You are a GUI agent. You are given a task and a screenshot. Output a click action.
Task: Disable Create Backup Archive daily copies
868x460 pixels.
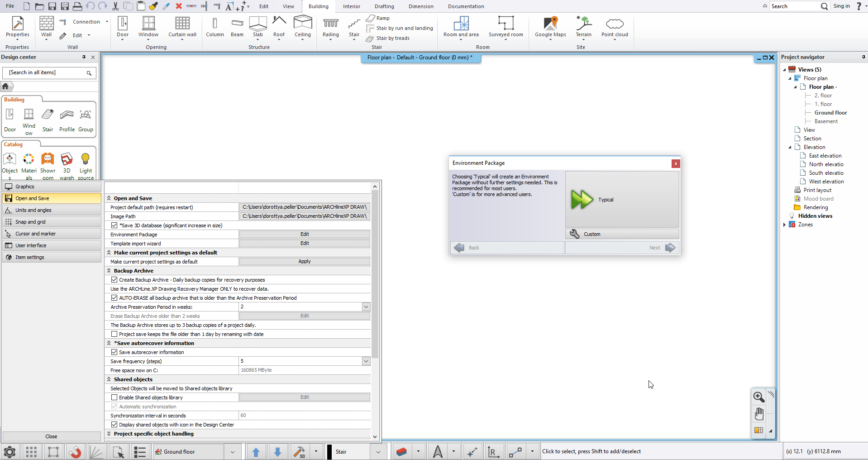coord(114,279)
